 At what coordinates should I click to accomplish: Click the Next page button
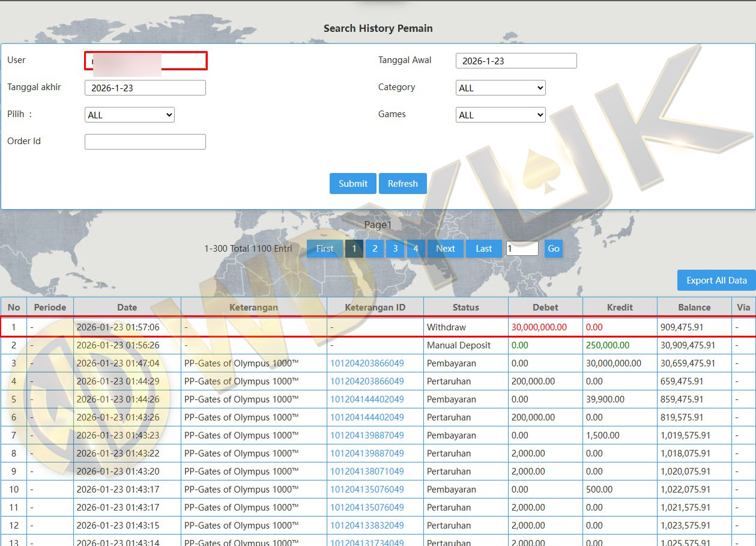(445, 249)
